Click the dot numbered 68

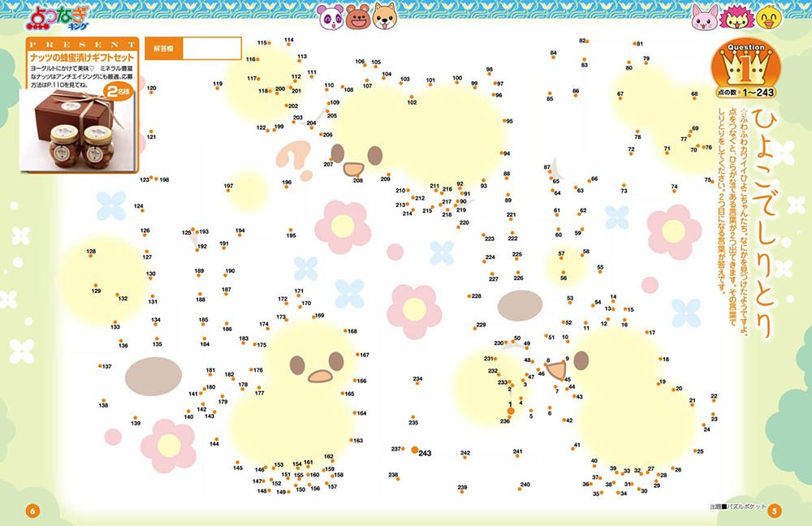pos(694,99)
